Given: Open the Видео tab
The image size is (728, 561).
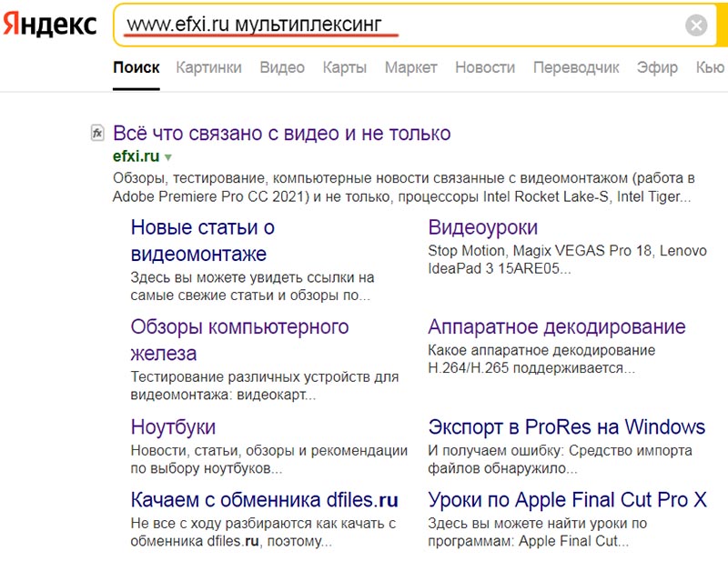Looking at the screenshot, I should [x=282, y=68].
